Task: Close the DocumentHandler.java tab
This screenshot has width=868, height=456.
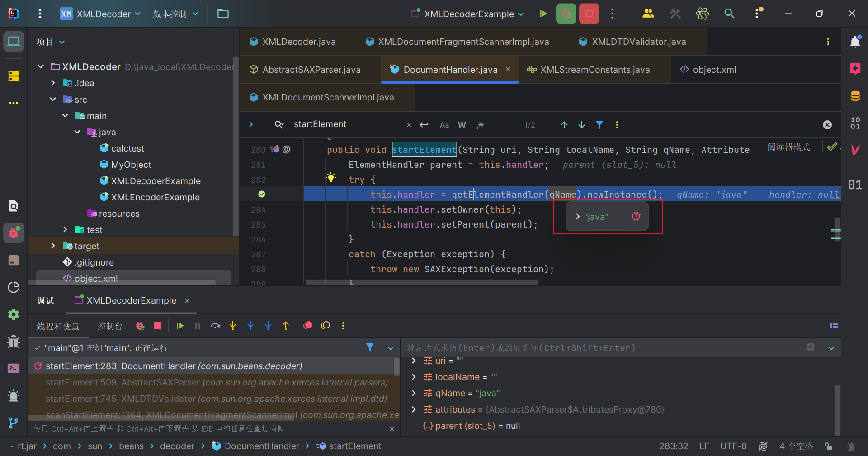Action: [508, 69]
